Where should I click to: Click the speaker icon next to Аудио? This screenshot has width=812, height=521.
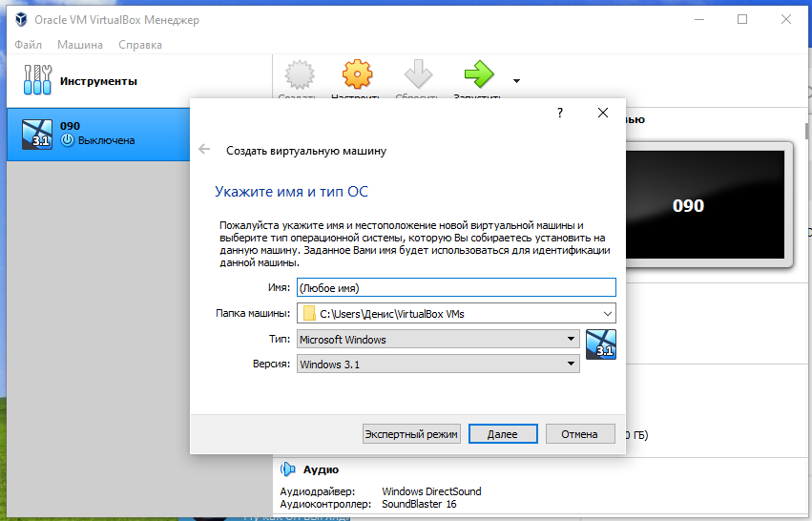(287, 469)
